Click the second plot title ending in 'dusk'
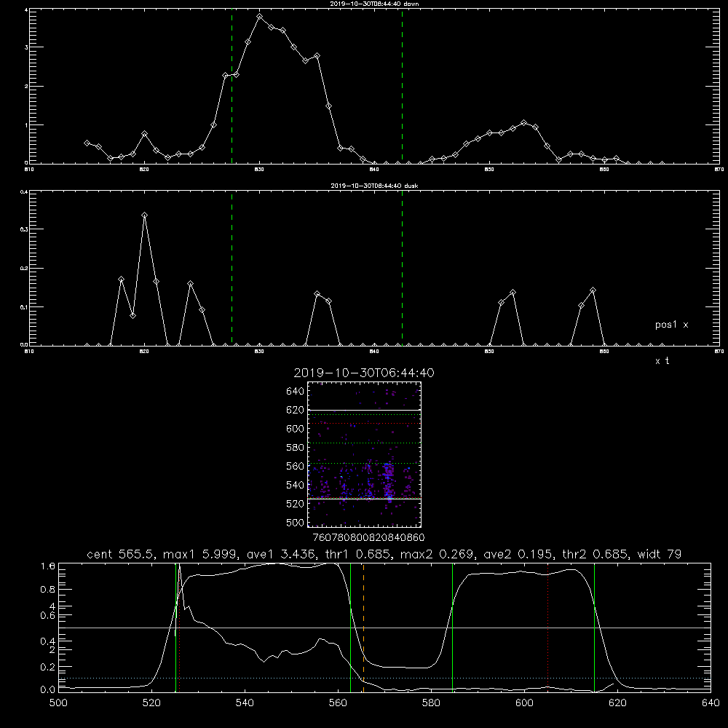Viewport: 728px width, 728px height. [x=374, y=186]
